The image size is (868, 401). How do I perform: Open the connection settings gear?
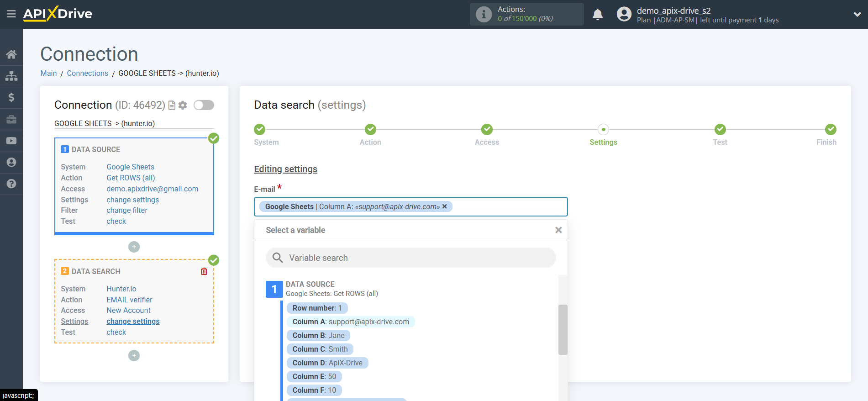(183, 106)
